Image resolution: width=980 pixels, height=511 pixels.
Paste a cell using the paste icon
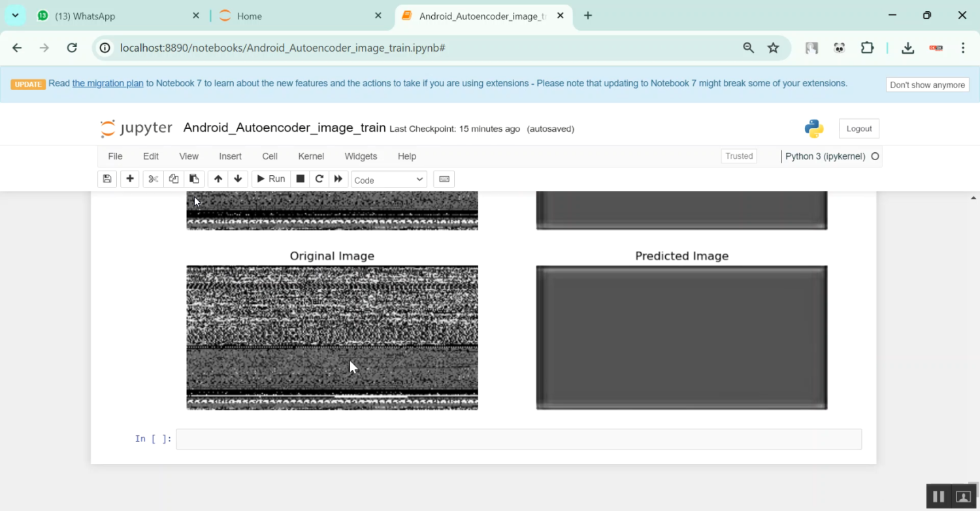click(x=194, y=178)
